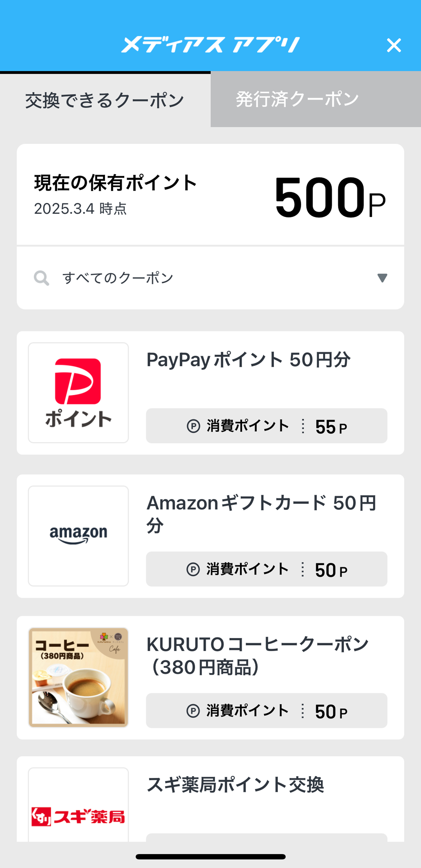The width and height of the screenshot is (421, 868).
Task: Tap the KURUTO coffee cup thumbnail
Action: (x=78, y=677)
